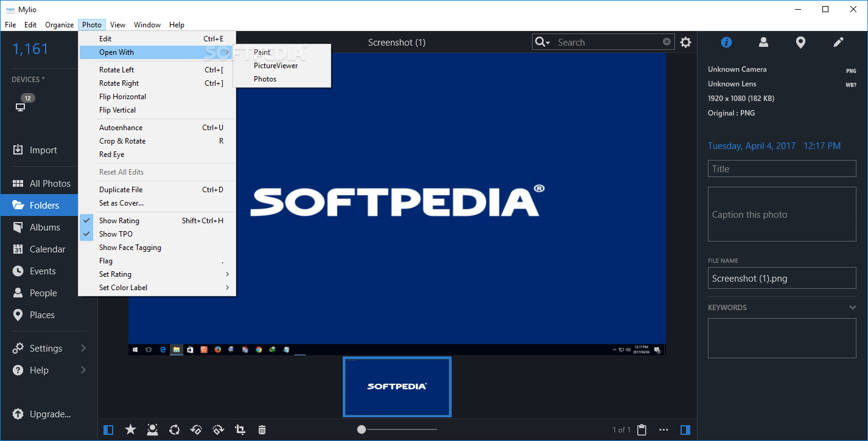868x441 pixels.
Task: Click the Title input field
Action: point(782,168)
